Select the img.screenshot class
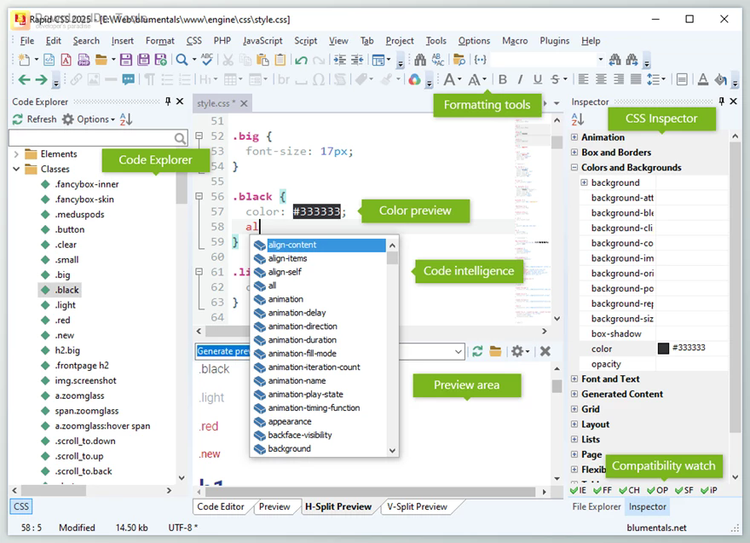The image size is (750, 543). pos(85,381)
